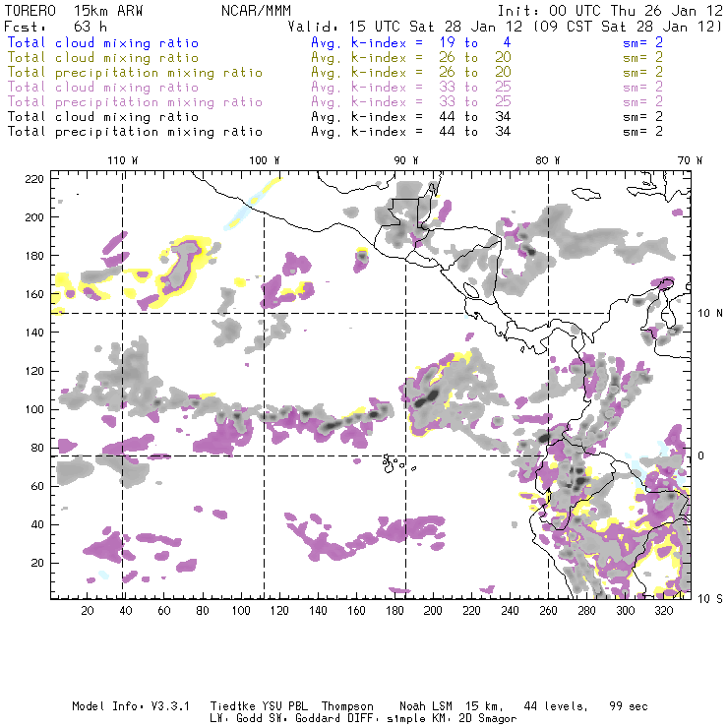Click the '90 W' longitude label
728x728 pixels.
coord(406,160)
